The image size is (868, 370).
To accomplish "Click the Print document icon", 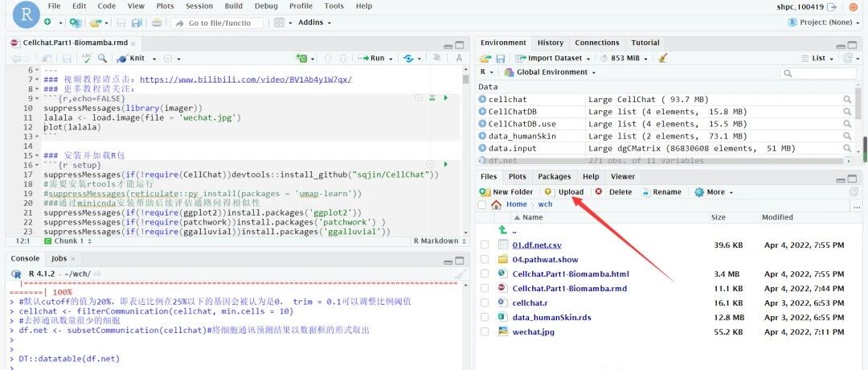I will click(x=158, y=23).
